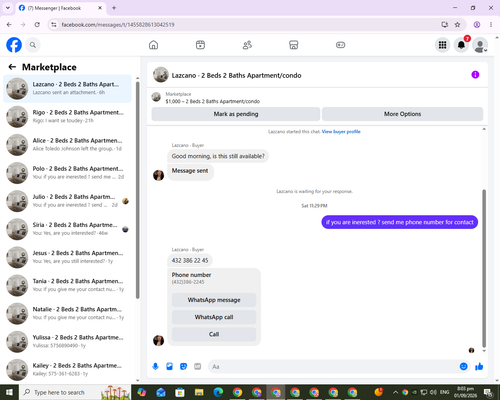
Task: Click the purple sent message bubble
Action: point(399,222)
